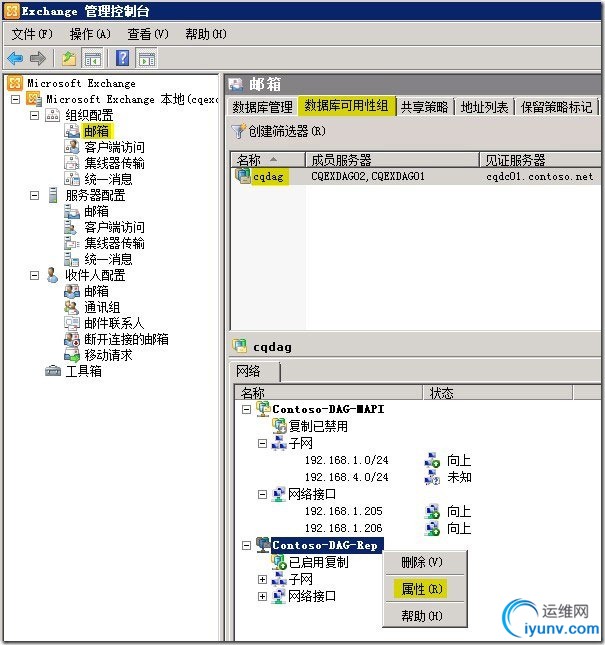
Task: Select 邮箱 under 组织配置
Action: 96,131
